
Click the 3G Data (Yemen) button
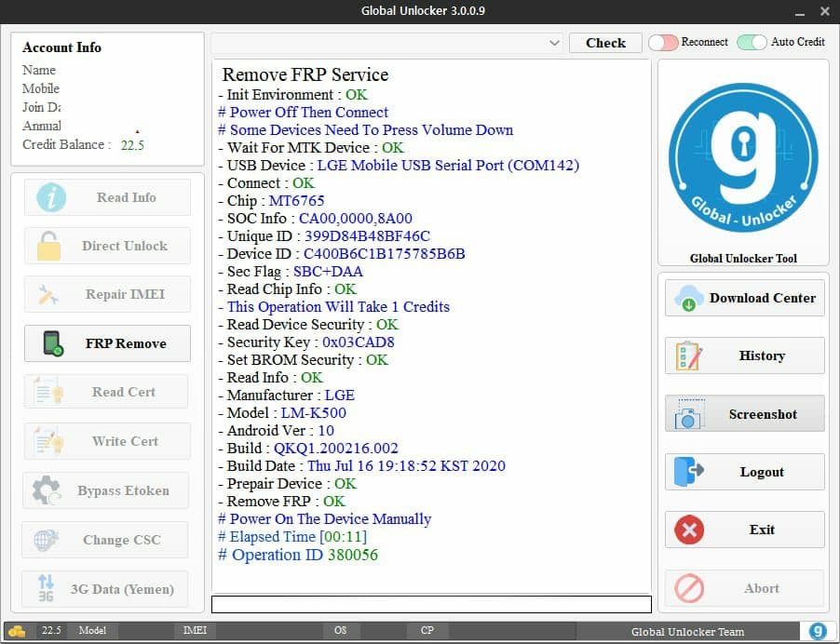(106, 589)
